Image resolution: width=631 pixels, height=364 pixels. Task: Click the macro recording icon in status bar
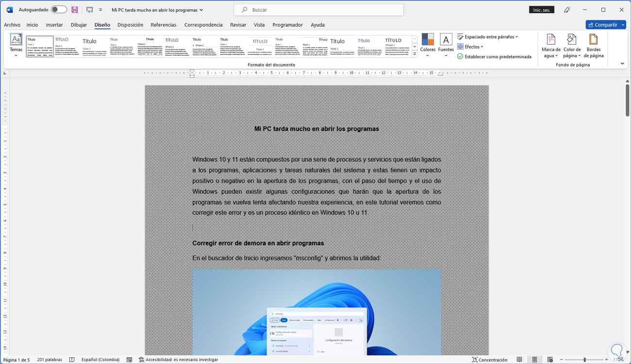[130, 360]
